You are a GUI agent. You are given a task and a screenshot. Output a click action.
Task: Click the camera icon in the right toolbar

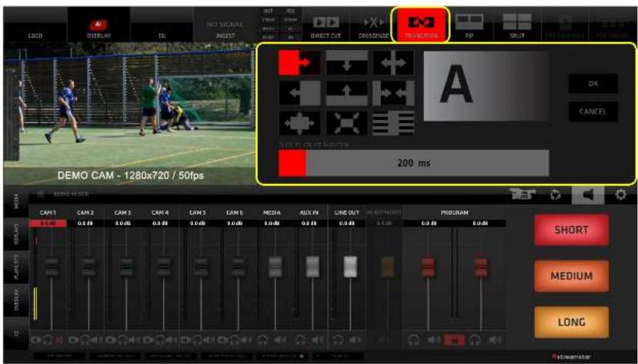pyautogui.click(x=522, y=195)
